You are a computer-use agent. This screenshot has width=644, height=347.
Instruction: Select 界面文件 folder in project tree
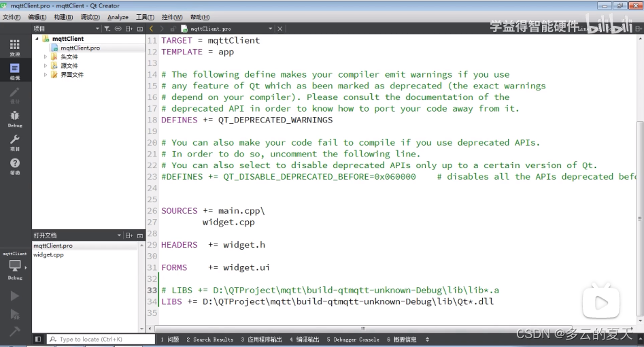coord(72,75)
